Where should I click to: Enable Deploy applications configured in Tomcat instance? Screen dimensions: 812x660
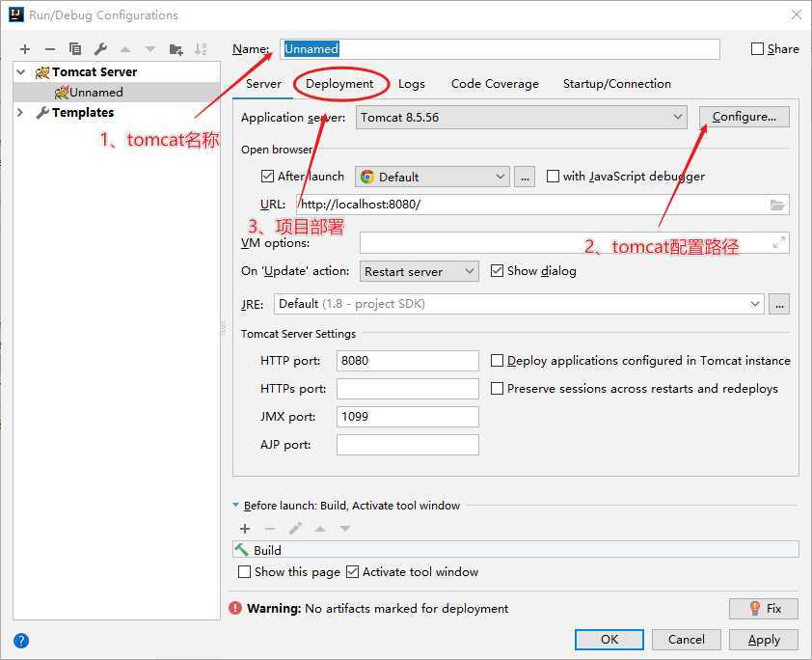497,361
